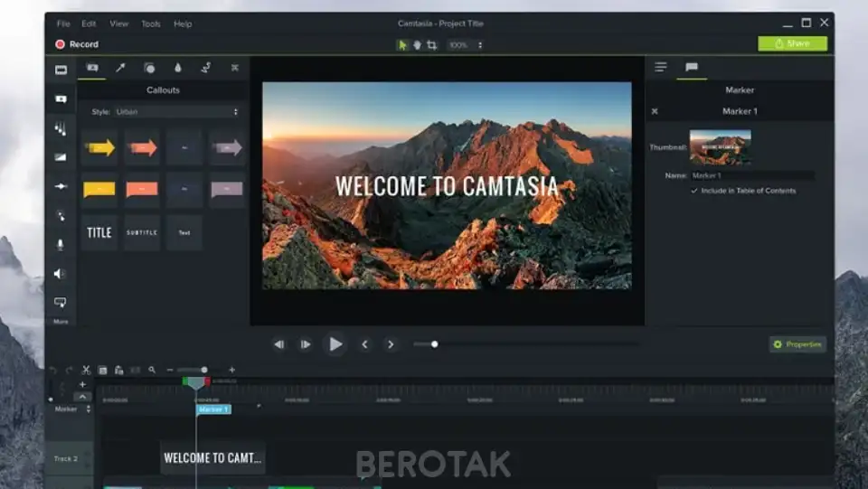Click the timeline zoom slider handle

204,370
